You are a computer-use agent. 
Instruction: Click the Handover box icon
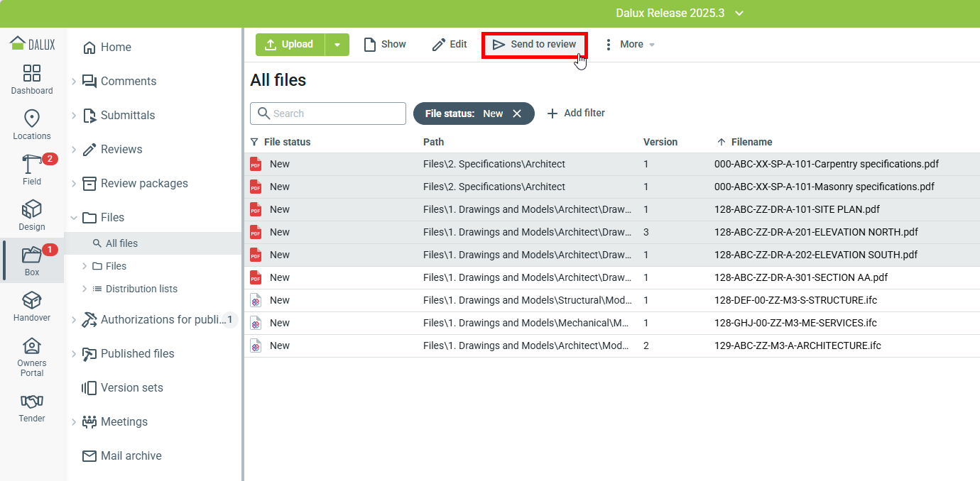[x=32, y=300]
